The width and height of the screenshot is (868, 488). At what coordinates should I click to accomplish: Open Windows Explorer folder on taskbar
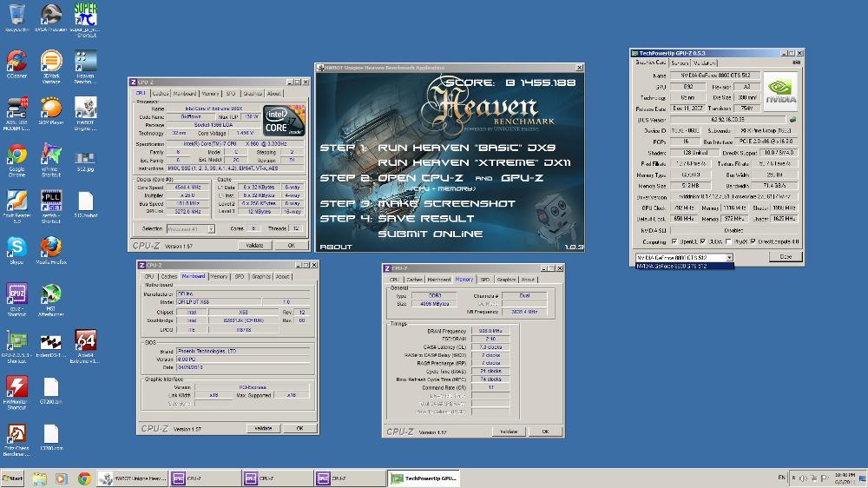point(39,478)
